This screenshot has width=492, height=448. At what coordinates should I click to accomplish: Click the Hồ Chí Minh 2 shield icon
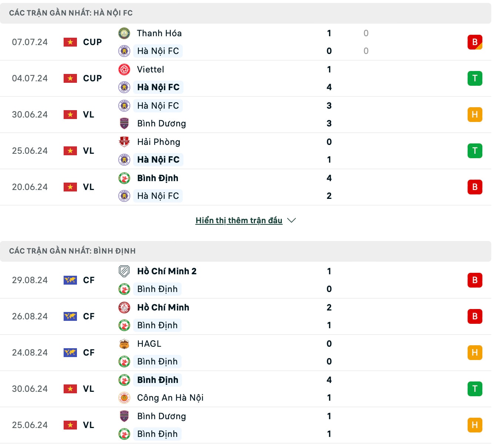pyautogui.click(x=124, y=271)
